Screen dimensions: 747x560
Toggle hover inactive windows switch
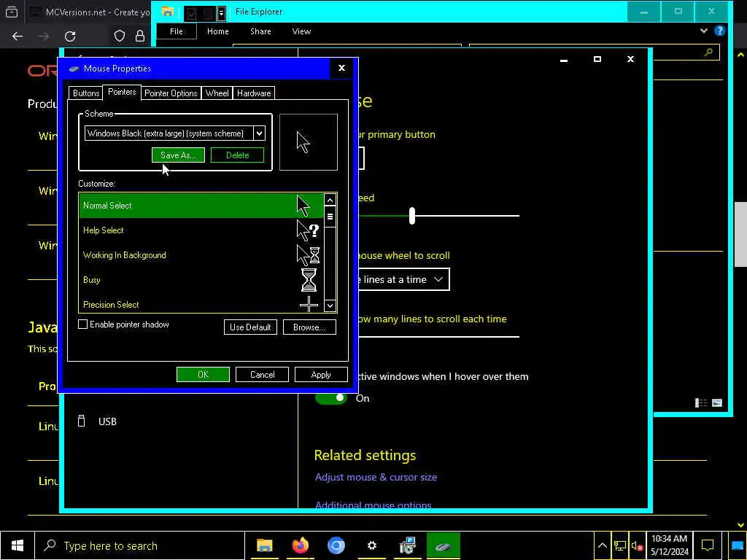coord(330,398)
